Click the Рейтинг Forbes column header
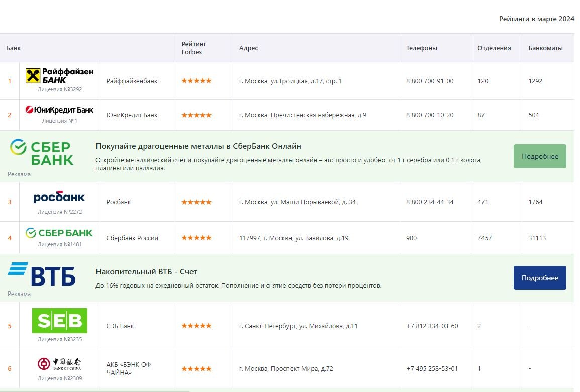The width and height of the screenshot is (580, 392). [x=194, y=48]
